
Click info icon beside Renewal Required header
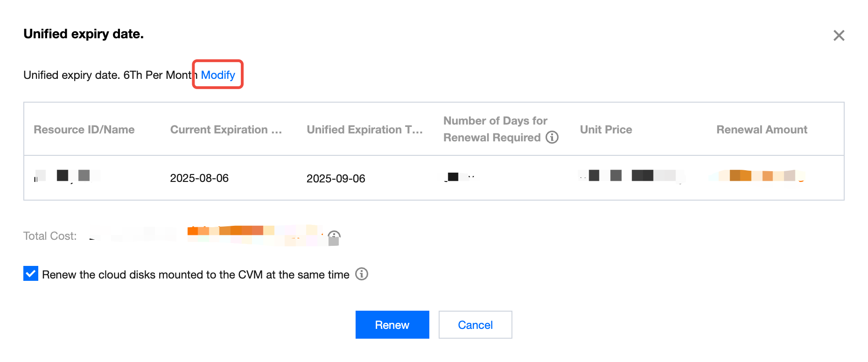552,137
